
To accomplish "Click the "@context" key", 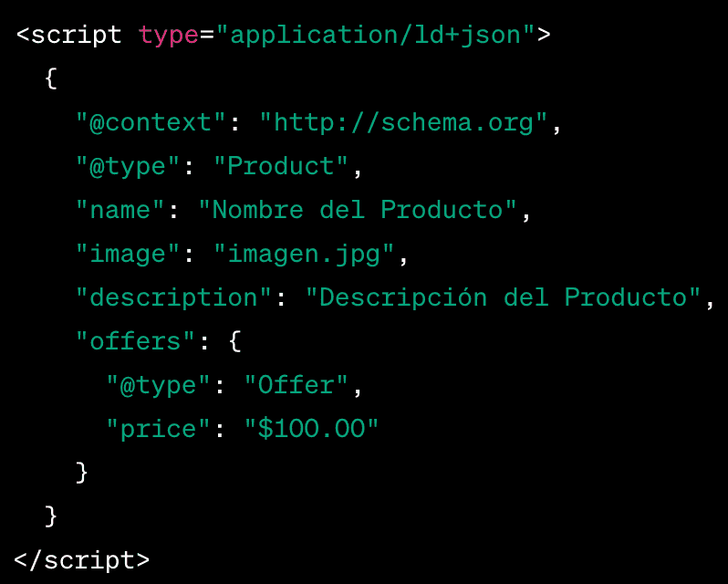I will tap(151, 122).
